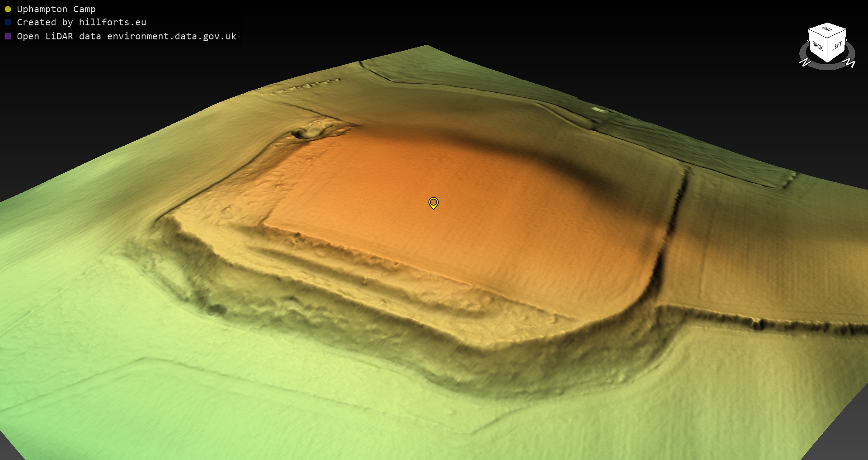The image size is (868, 460).
Task: Select the LEFT face of the view cube
Action: coord(837,46)
